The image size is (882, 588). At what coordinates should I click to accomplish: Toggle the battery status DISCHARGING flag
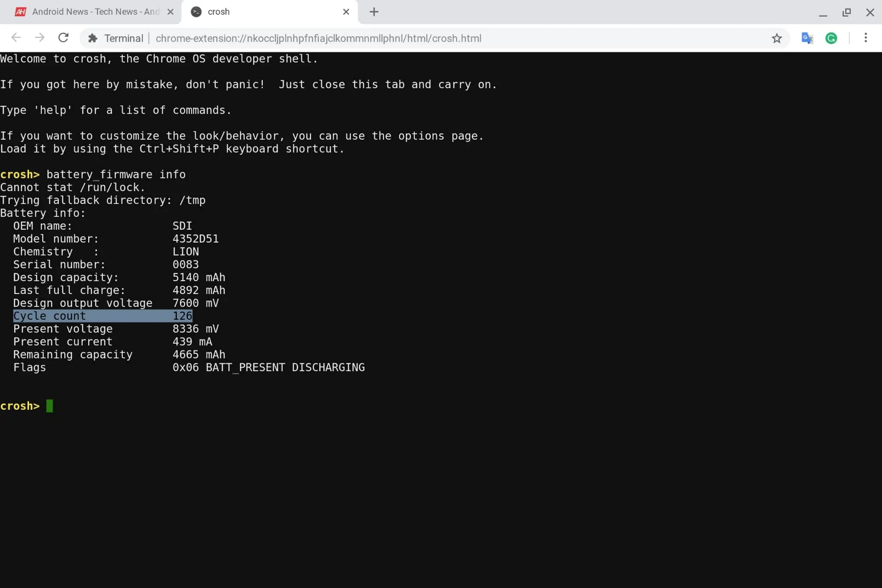pyautogui.click(x=328, y=367)
